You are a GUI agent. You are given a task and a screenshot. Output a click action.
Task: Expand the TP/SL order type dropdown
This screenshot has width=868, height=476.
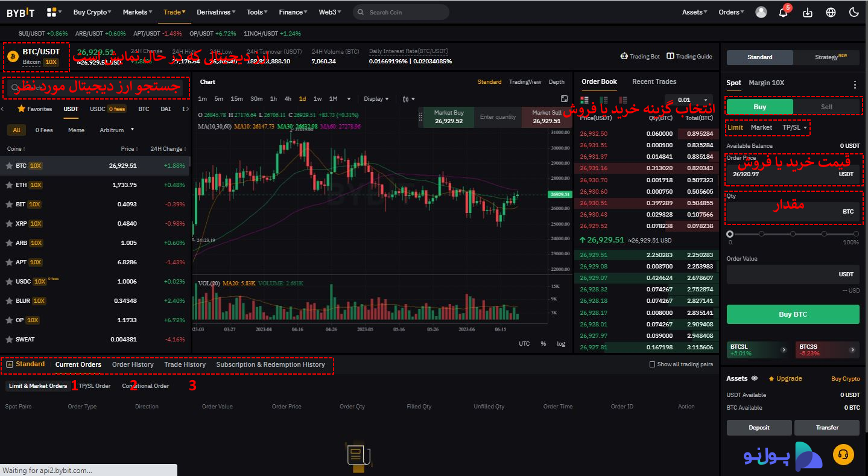point(794,127)
